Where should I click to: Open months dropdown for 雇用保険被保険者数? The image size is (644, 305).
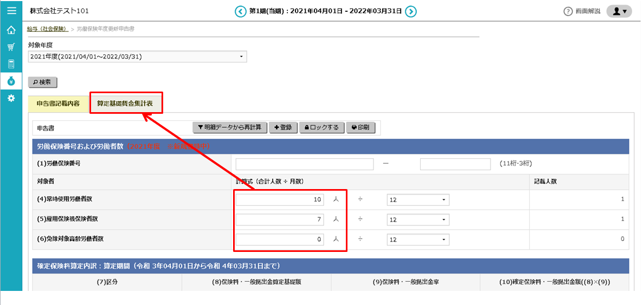417,219
